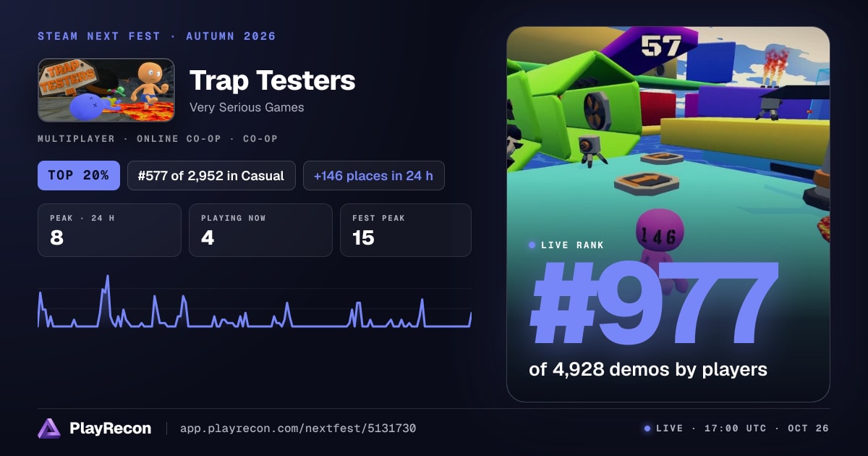This screenshot has height=456, width=868.
Task: Click the player count sparkline chart
Action: click(255, 301)
